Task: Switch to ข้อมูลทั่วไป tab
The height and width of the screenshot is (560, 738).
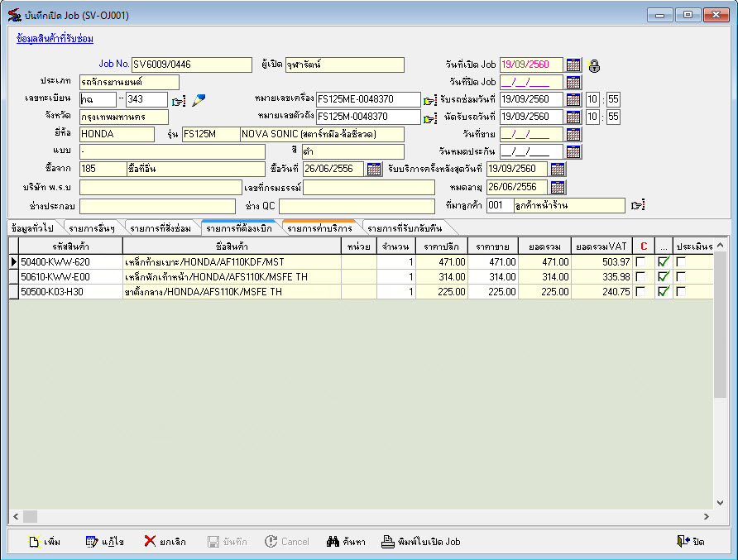Action: [32, 228]
